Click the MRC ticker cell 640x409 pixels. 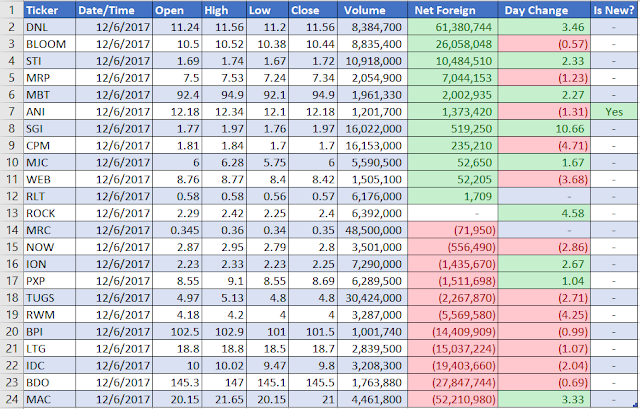(49, 230)
